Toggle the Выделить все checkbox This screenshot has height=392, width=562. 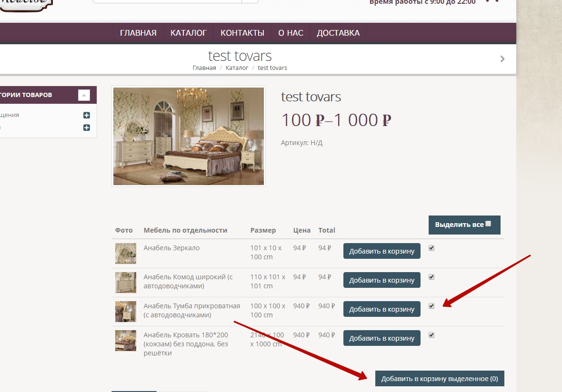488,224
